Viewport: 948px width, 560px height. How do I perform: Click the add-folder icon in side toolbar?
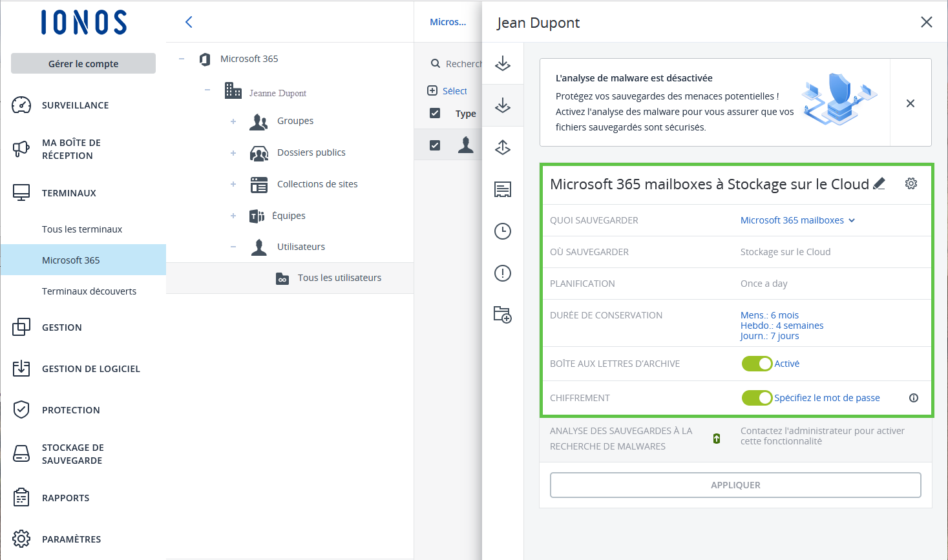coord(503,315)
